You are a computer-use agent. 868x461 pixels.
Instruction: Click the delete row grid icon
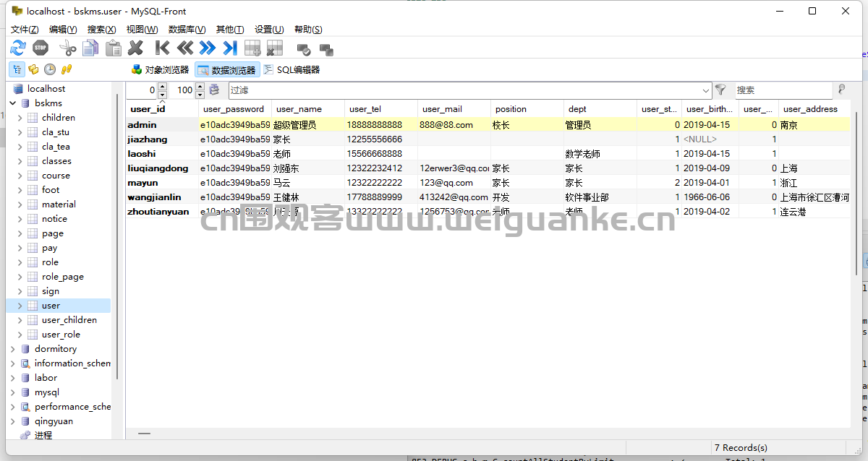[275, 48]
